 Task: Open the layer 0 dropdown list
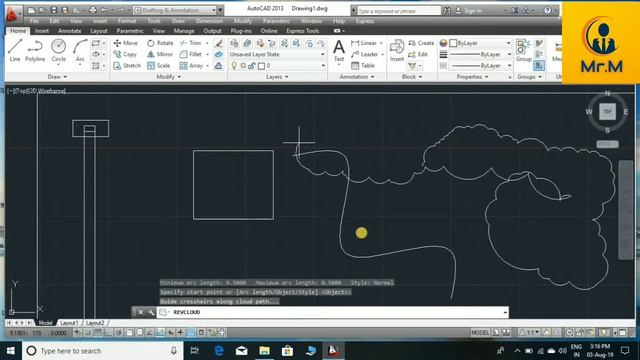click(x=278, y=65)
